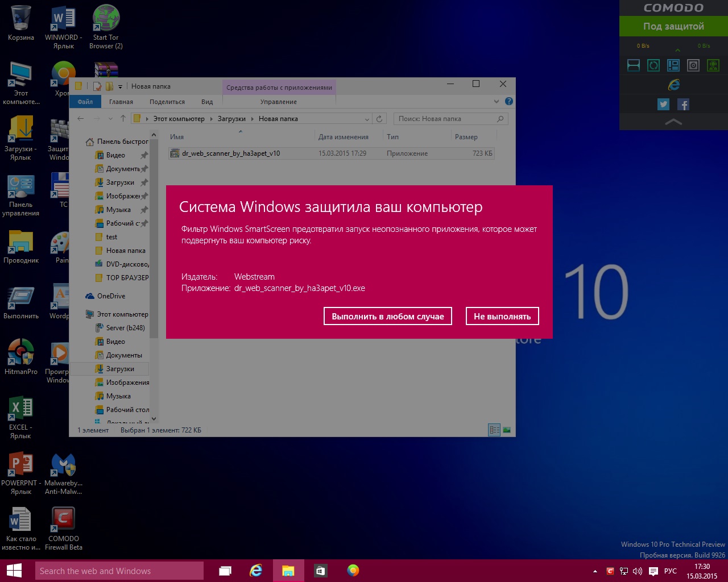Click the Task View taskbar icon
The image size is (728, 582).
coord(225,571)
